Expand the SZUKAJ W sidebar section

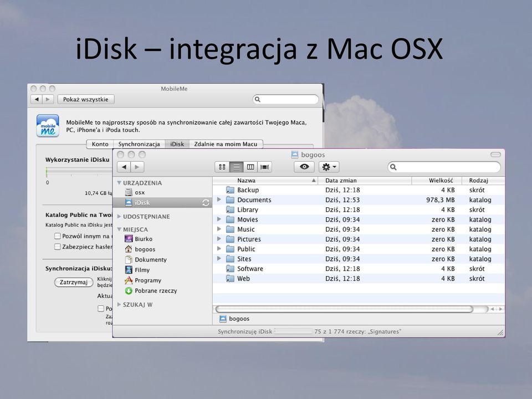click(x=119, y=304)
